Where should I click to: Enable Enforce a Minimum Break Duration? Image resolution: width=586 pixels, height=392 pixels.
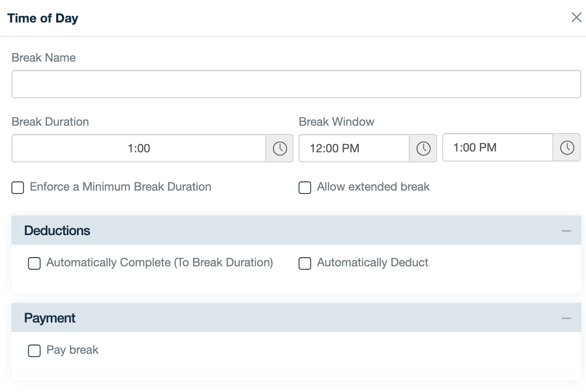point(18,188)
